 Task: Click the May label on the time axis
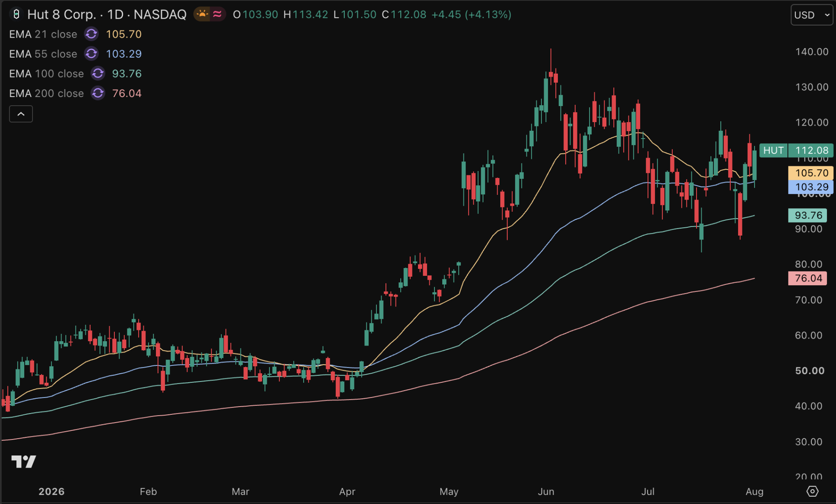[x=449, y=491]
